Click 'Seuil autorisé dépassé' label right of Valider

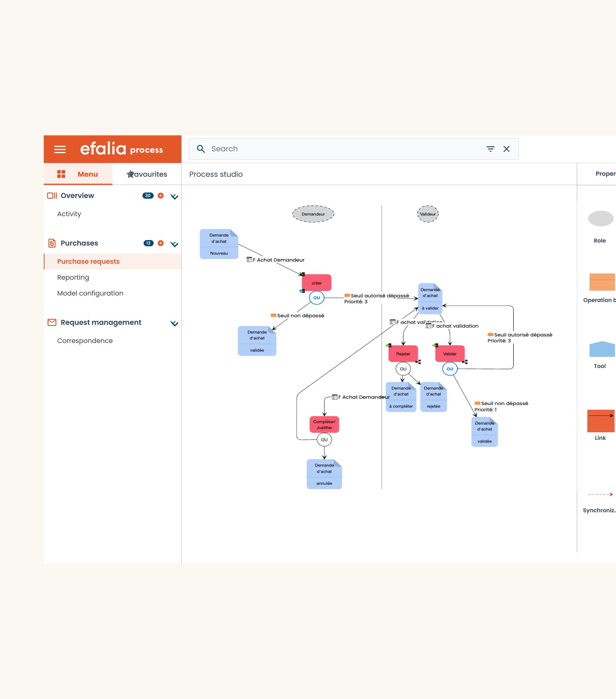click(520, 338)
